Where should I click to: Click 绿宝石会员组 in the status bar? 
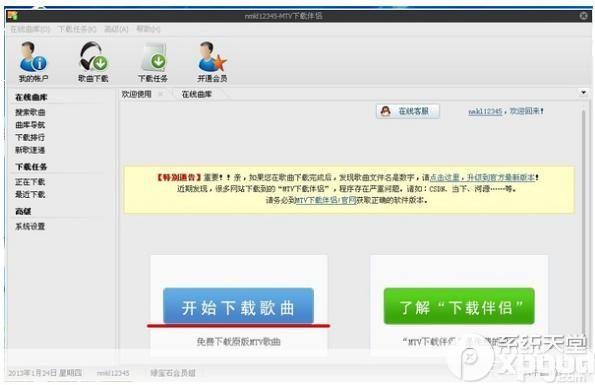[173, 373]
